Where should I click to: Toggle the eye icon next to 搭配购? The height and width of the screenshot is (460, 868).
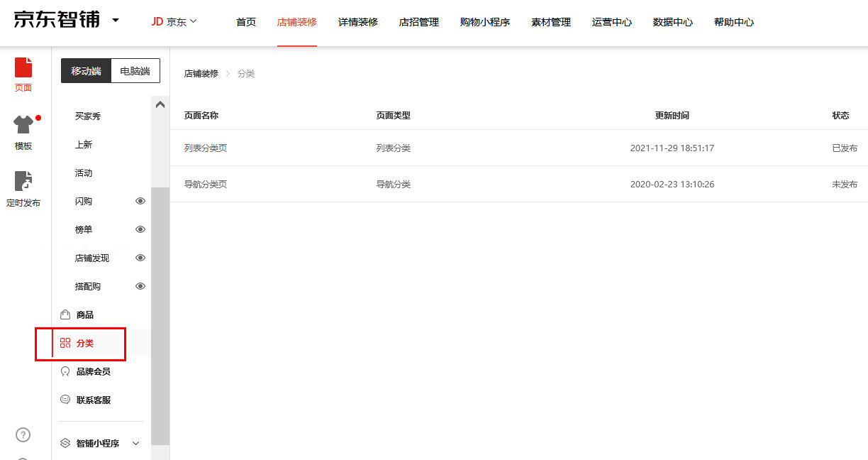[140, 285]
